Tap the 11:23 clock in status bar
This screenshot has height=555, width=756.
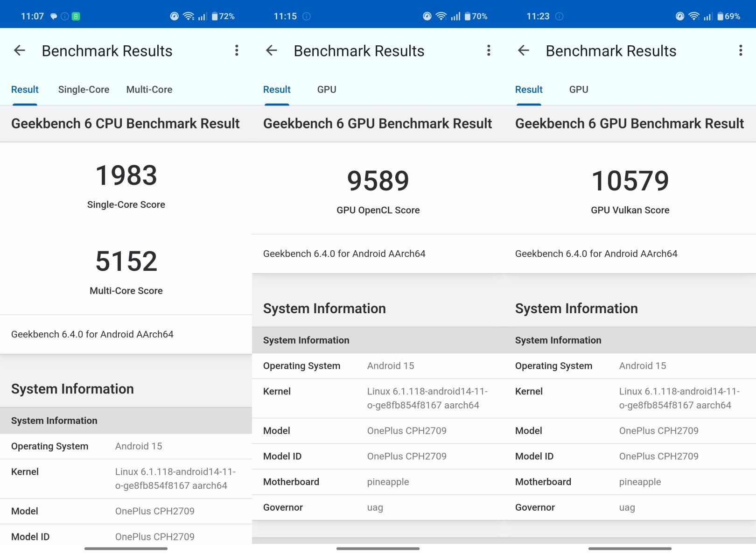coord(538,16)
